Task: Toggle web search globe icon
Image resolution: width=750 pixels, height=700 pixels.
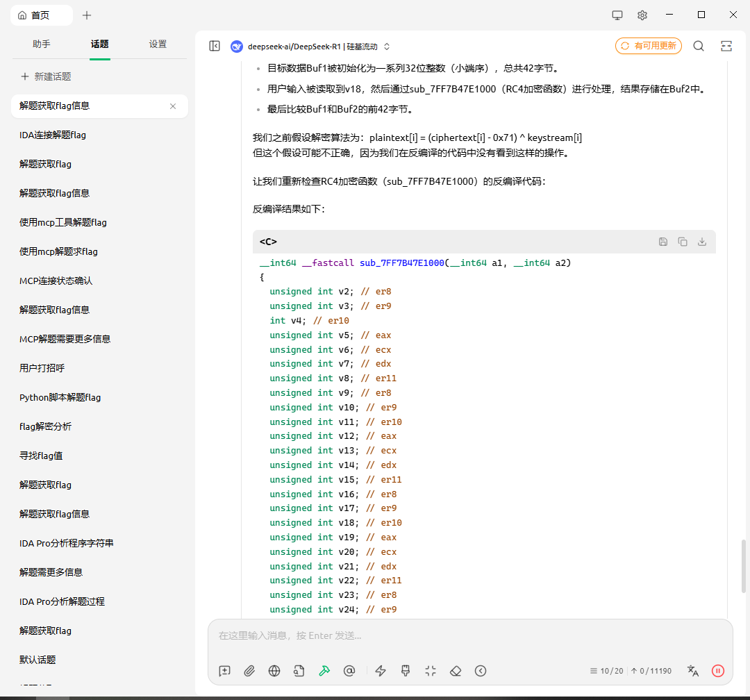Action: pyautogui.click(x=274, y=671)
